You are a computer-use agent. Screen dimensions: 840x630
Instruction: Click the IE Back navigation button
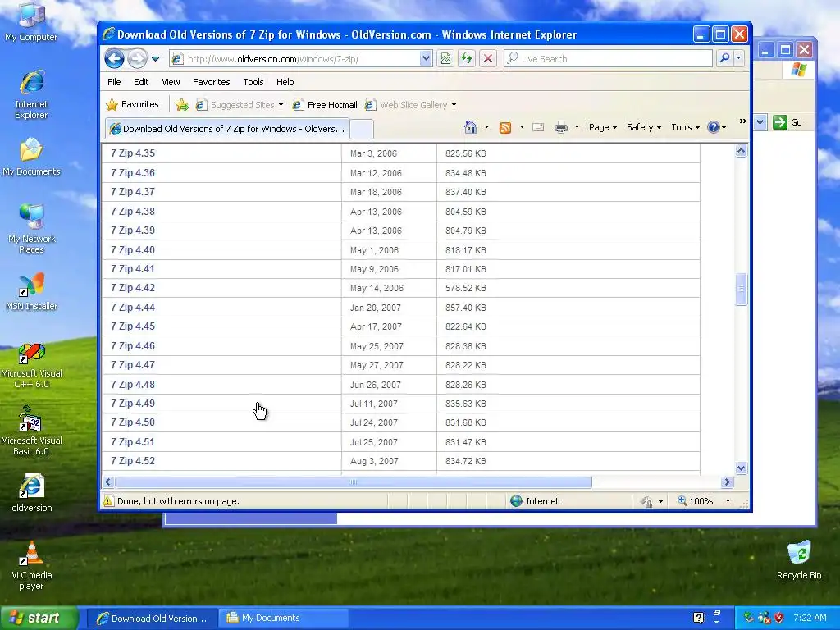[114, 58]
